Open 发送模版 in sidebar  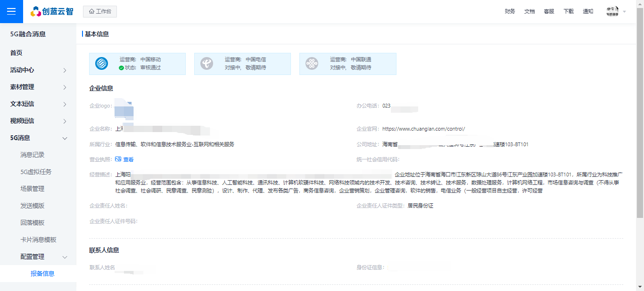coord(38,206)
